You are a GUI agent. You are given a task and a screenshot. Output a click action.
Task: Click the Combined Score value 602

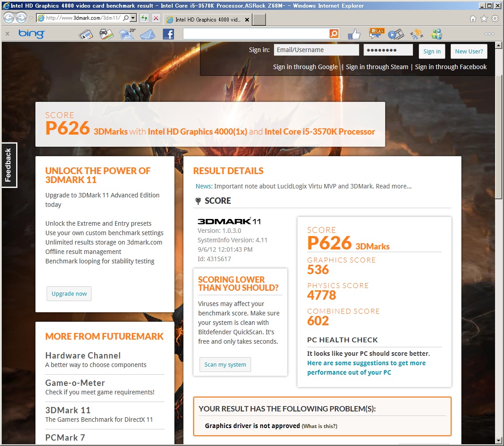[x=318, y=321]
